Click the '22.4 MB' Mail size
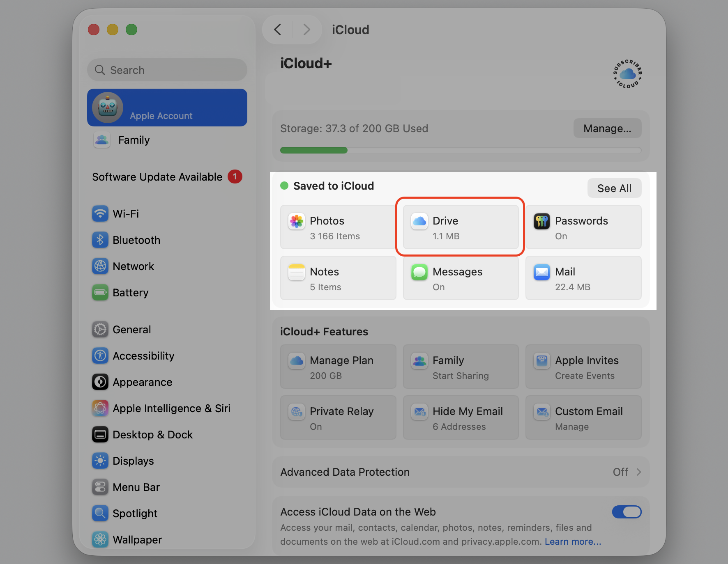 pos(572,287)
